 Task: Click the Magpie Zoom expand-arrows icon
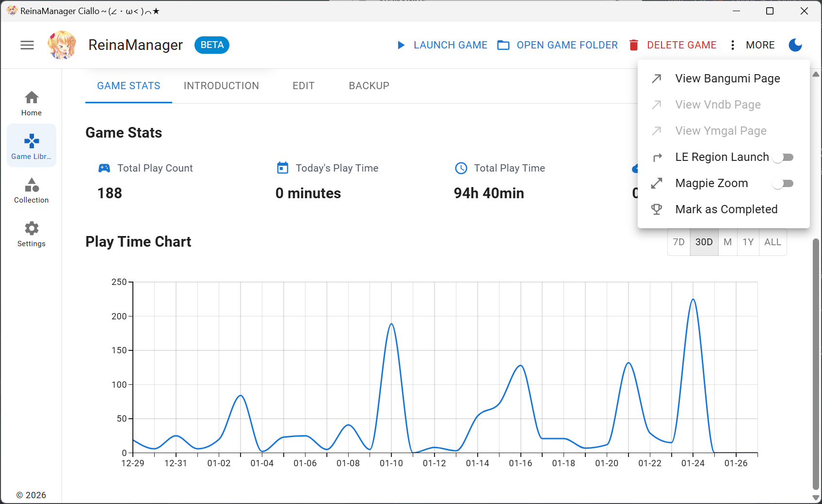coord(657,183)
